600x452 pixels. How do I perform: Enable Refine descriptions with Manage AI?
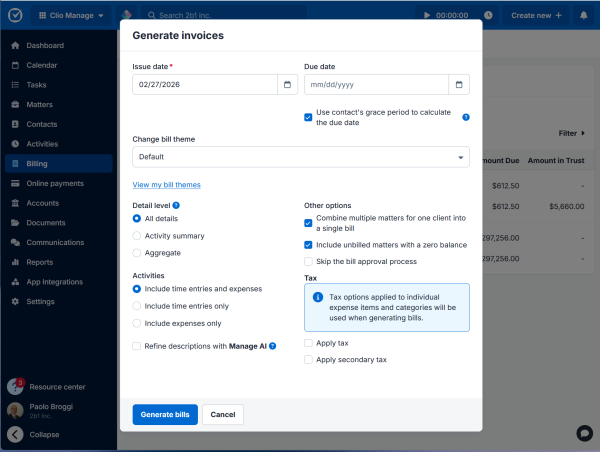point(137,346)
